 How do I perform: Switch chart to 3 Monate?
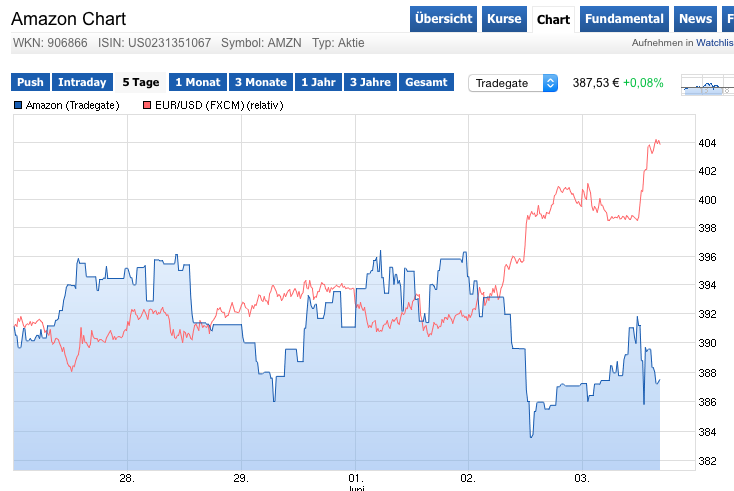261,83
